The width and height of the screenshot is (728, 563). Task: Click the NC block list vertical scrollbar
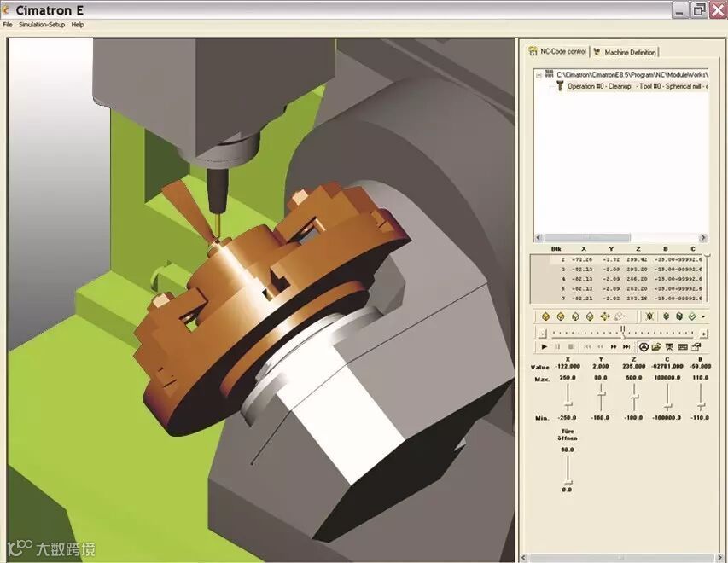(708, 278)
